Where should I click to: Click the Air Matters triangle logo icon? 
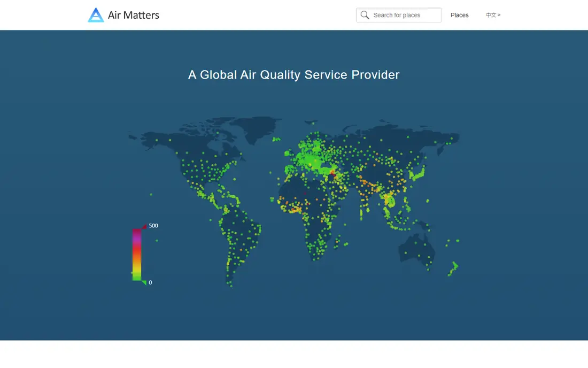click(x=96, y=15)
